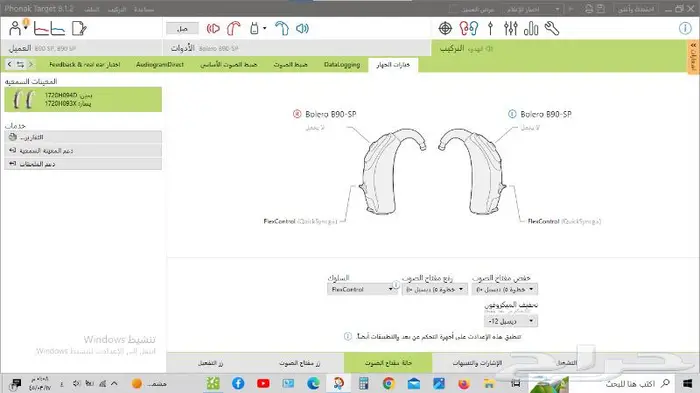Switch to ضبط الصوت tab
Viewport: 700px width, 393px height.
[x=291, y=64]
